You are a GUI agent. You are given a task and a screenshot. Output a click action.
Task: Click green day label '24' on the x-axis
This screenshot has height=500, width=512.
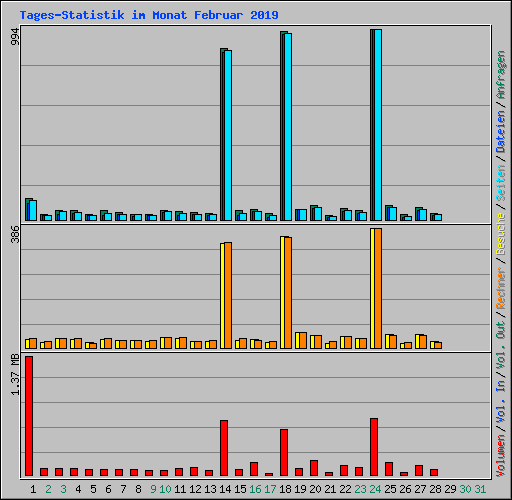pos(375,489)
